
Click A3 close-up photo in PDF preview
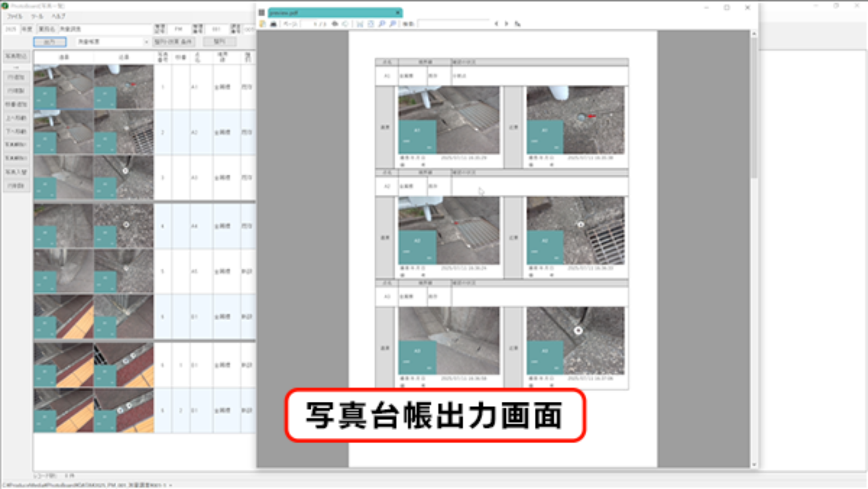pos(576,341)
